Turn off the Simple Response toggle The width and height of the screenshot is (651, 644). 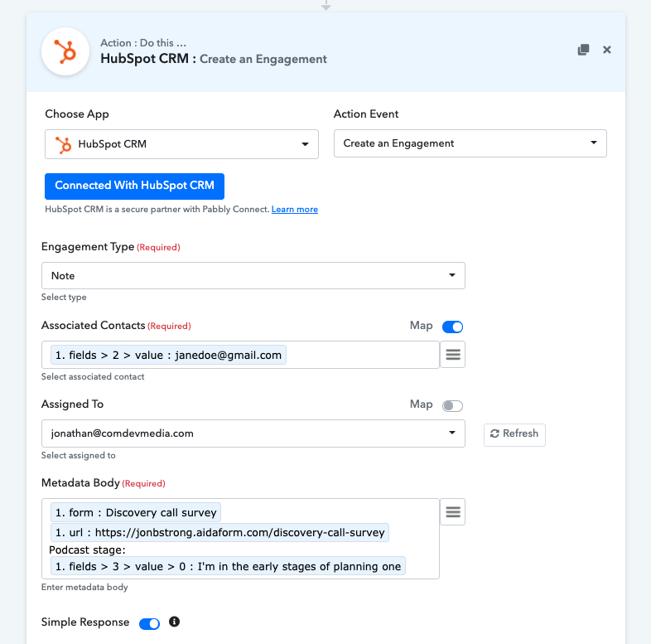pos(150,622)
